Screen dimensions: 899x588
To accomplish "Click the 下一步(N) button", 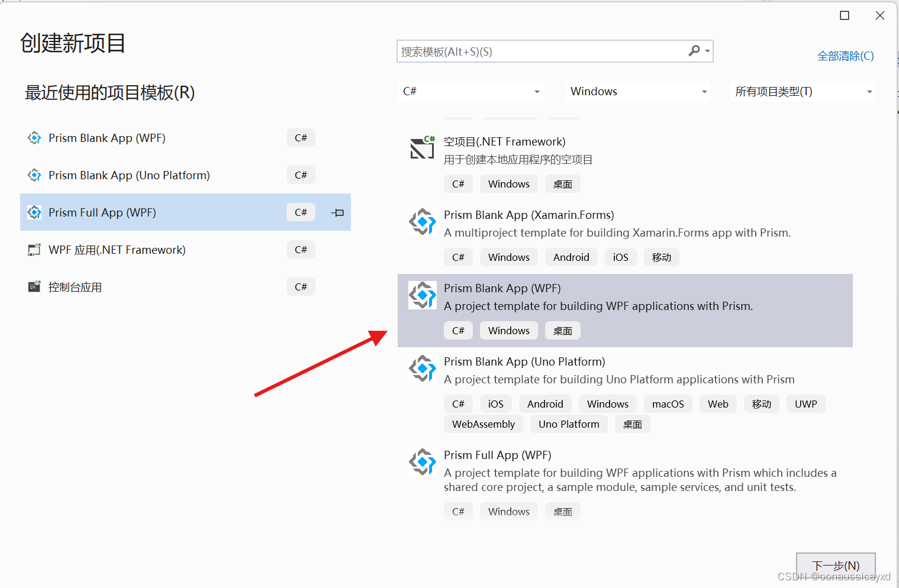I will click(836, 566).
